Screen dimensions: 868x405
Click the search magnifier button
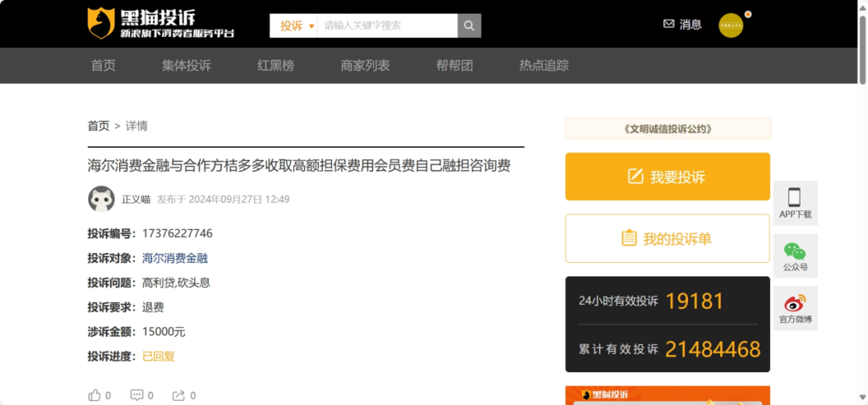point(469,26)
